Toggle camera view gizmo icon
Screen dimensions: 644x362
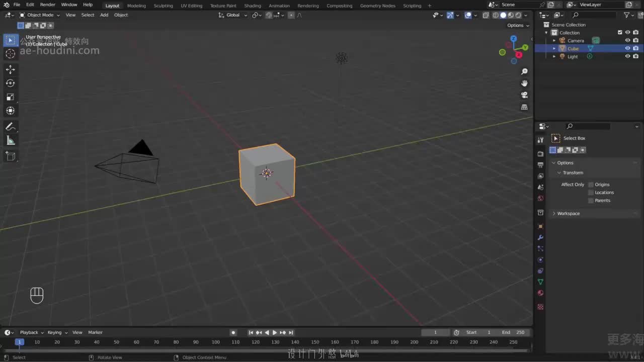click(524, 95)
